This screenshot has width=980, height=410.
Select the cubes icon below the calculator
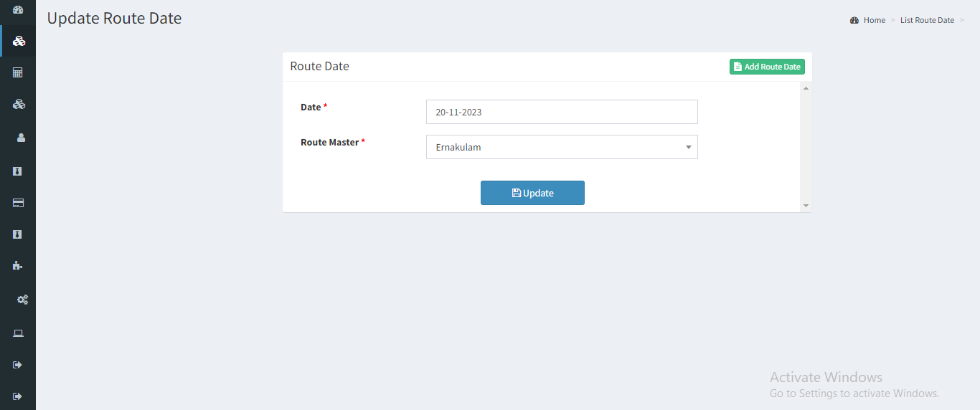coord(19,105)
